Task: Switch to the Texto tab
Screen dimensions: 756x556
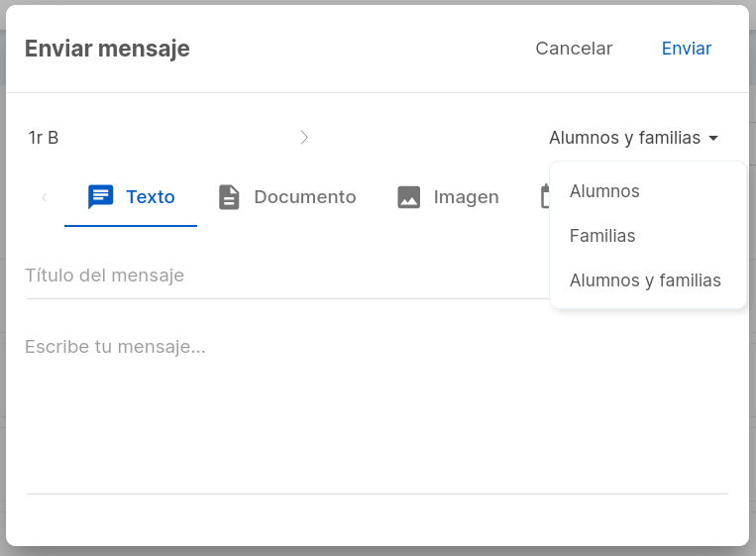Action: (131, 197)
